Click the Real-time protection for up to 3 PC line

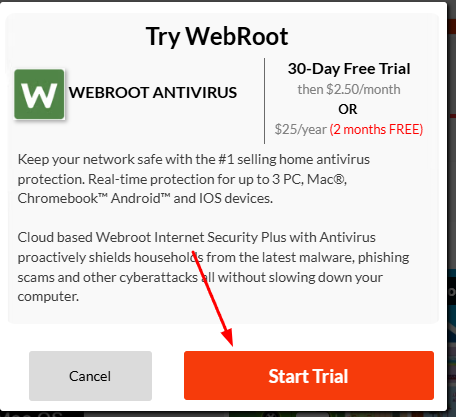tap(182, 179)
